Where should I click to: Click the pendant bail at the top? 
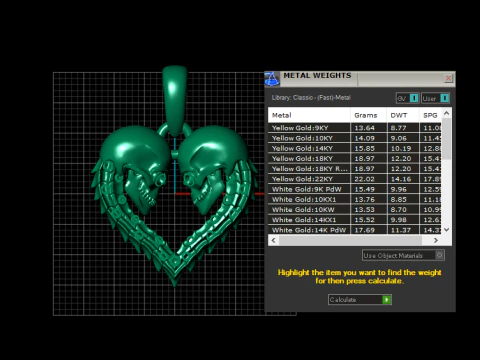tap(174, 100)
